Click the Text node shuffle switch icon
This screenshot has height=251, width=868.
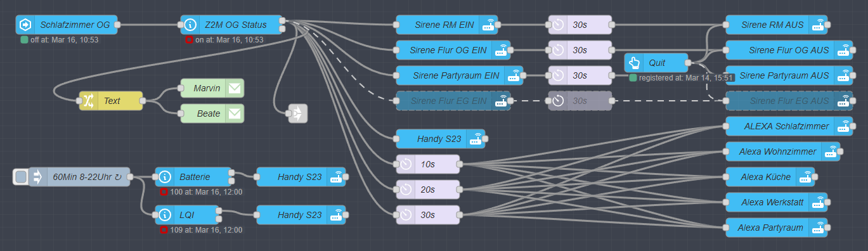(89, 101)
